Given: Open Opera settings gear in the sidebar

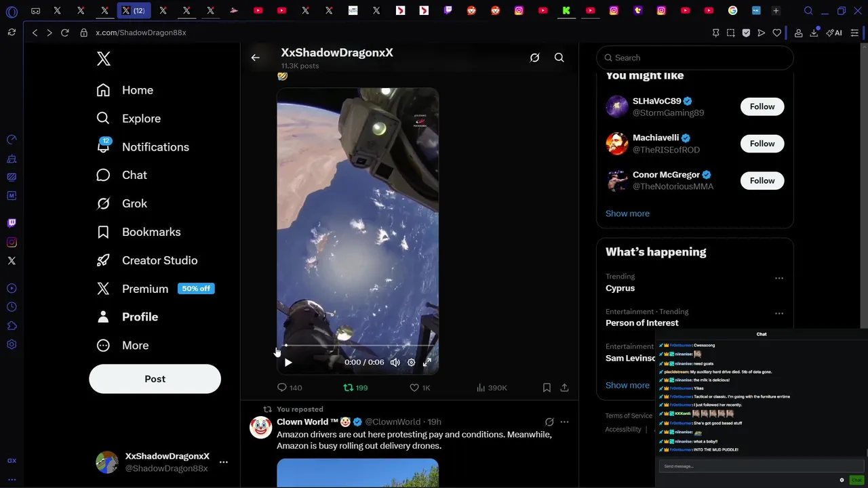Looking at the screenshot, I should point(12,344).
